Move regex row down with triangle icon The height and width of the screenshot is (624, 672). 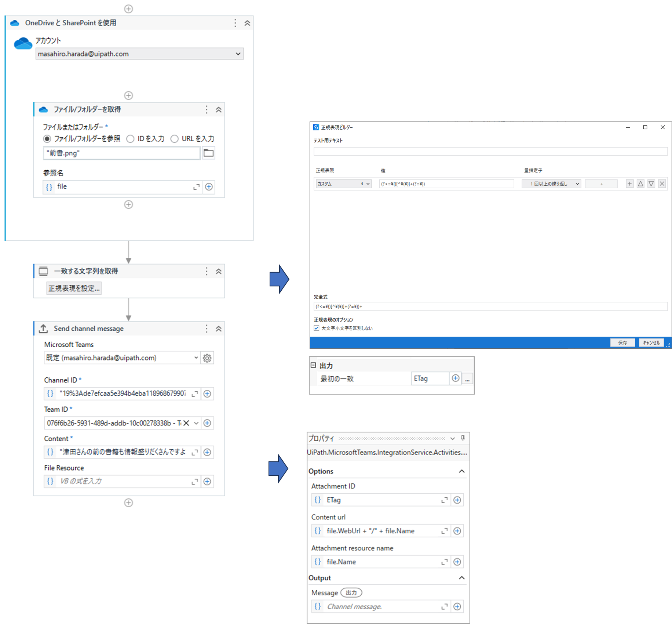651,184
